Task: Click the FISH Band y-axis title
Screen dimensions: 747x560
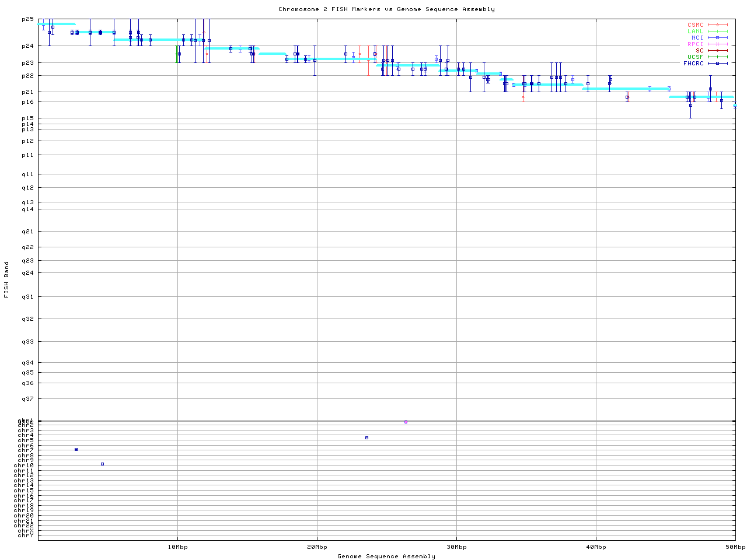Action: tap(7, 279)
